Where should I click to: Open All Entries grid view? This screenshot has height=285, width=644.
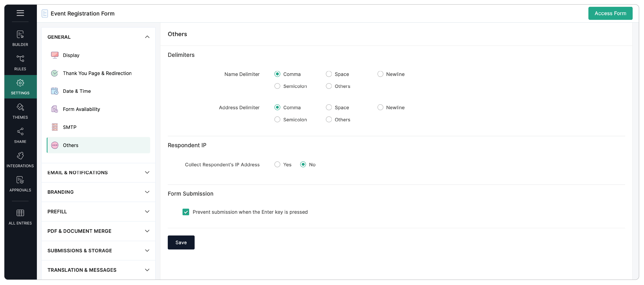coord(20,216)
